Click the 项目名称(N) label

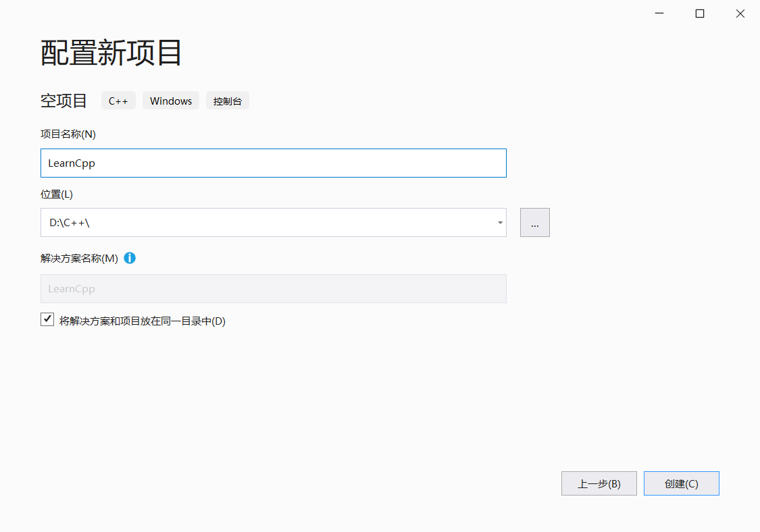click(68, 134)
